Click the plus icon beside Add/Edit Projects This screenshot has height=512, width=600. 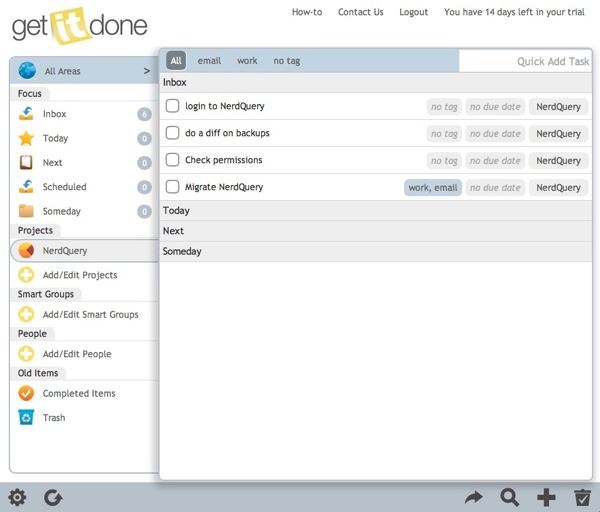click(x=26, y=275)
